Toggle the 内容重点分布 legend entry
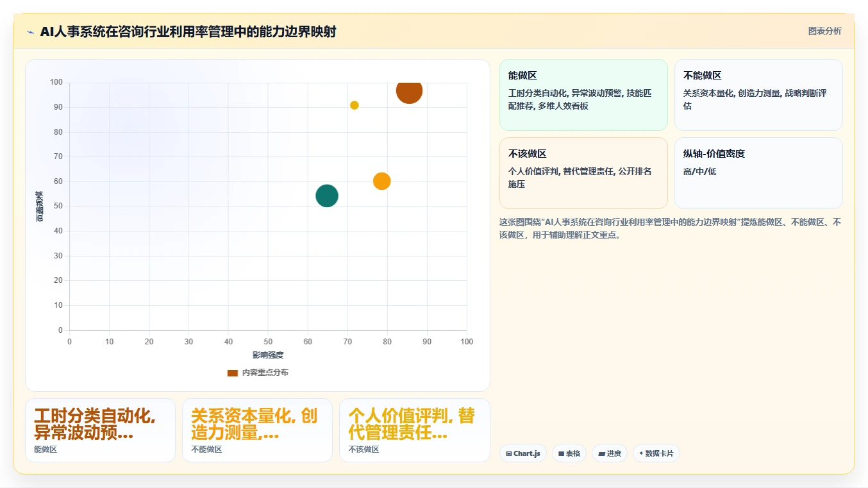 (258, 373)
